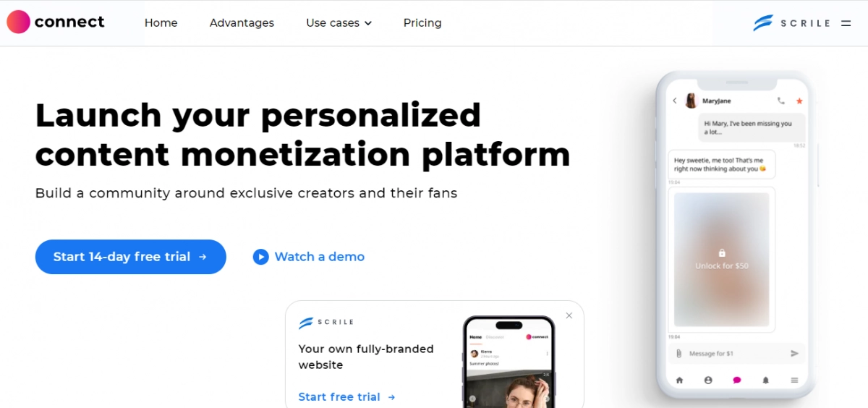Click the paperclip attachment icon
The width and height of the screenshot is (868, 408).
[678, 353]
